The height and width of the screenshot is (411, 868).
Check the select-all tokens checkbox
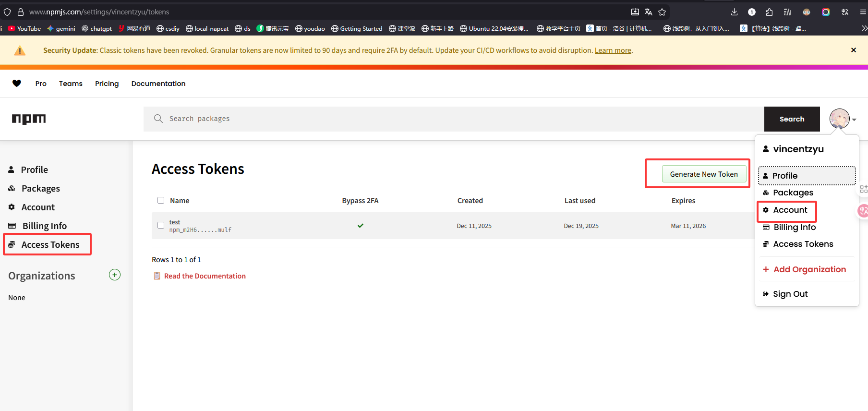(x=161, y=201)
